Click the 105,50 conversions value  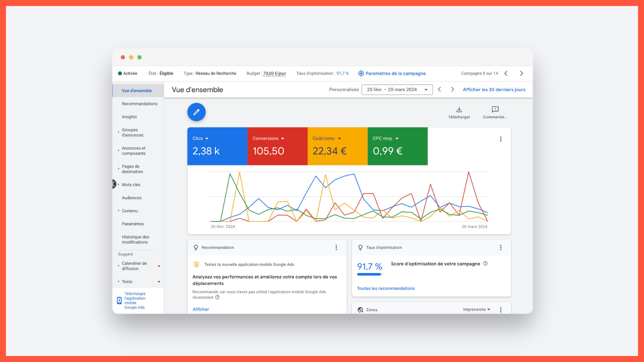tap(268, 151)
